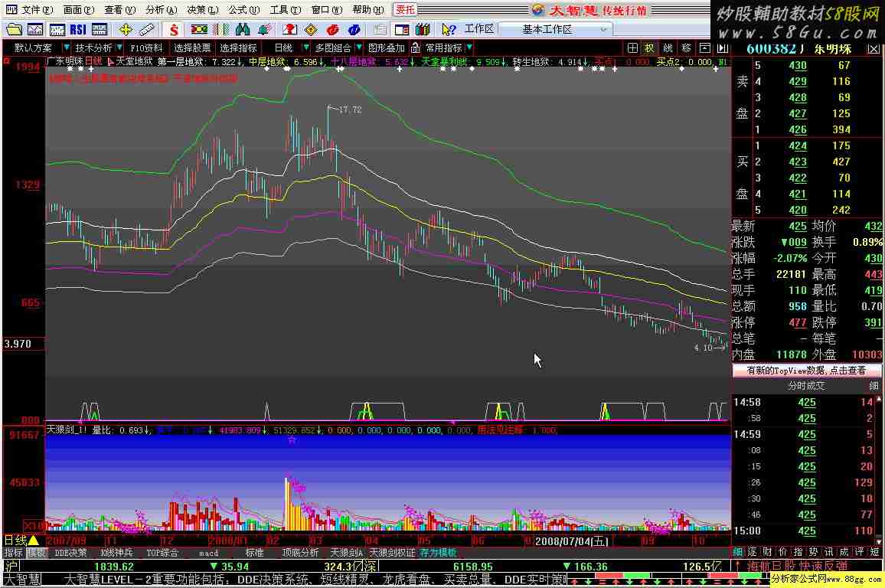Viewport: 885px width, 588px height.
Task: Click the 2008/07/04 date marker on timeline
Action: click(x=571, y=541)
